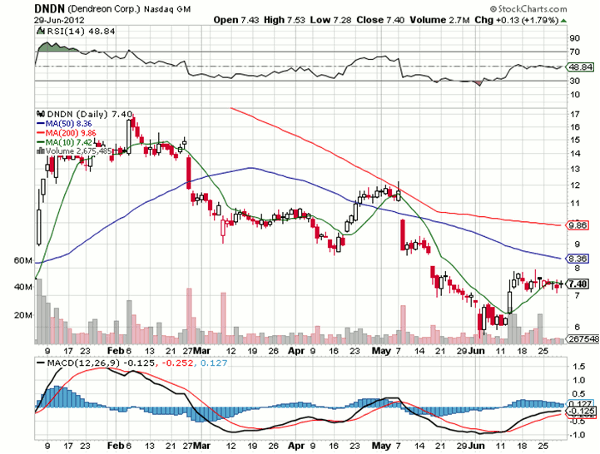Click the volume bars icon beside Volume 2,675,485
Image resolution: width=600 pixels, height=454 pixels.
[41, 151]
